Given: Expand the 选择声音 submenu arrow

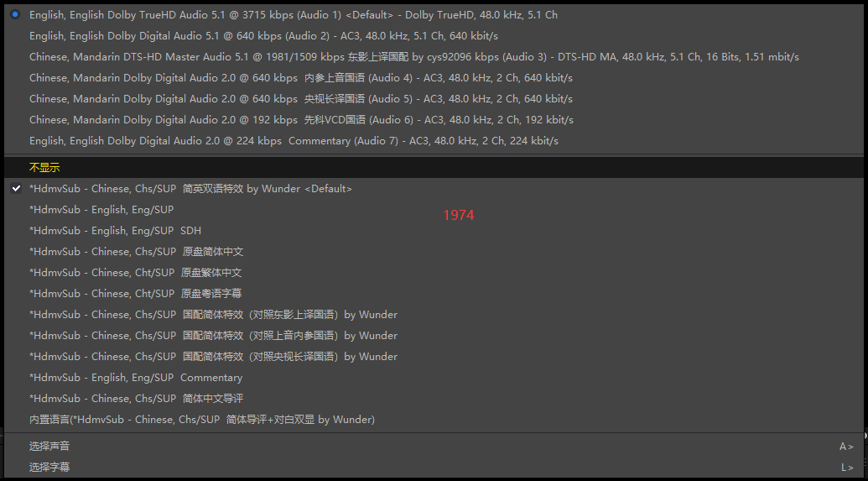Looking at the screenshot, I should tap(846, 447).
